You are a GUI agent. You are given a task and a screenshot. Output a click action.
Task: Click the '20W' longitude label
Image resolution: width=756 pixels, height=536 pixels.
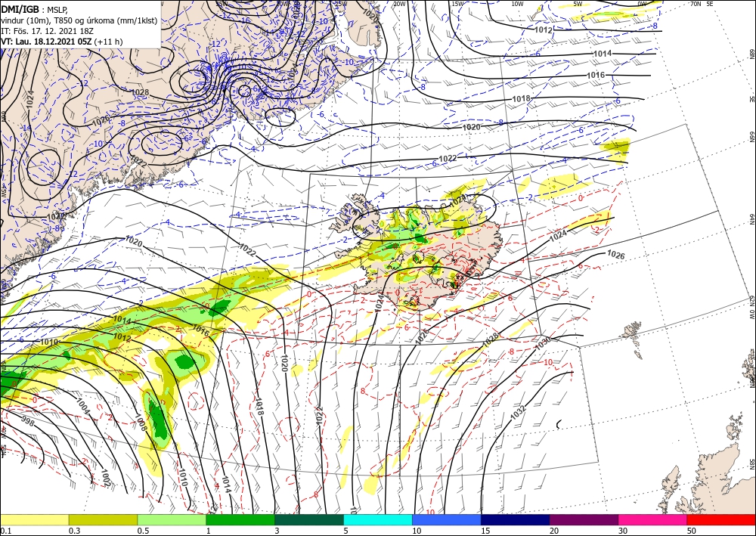(x=398, y=4)
